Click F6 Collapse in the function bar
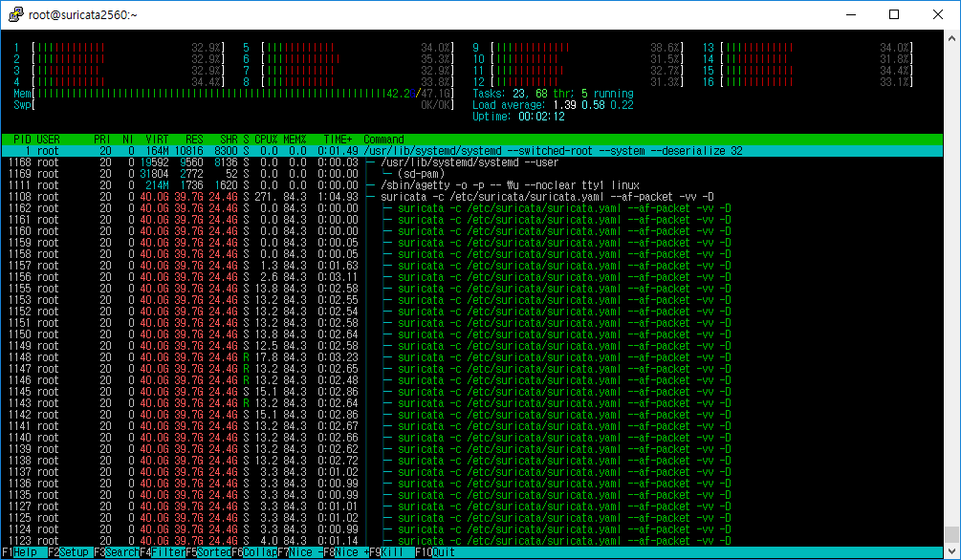The width and height of the screenshot is (961, 560). 254,552
